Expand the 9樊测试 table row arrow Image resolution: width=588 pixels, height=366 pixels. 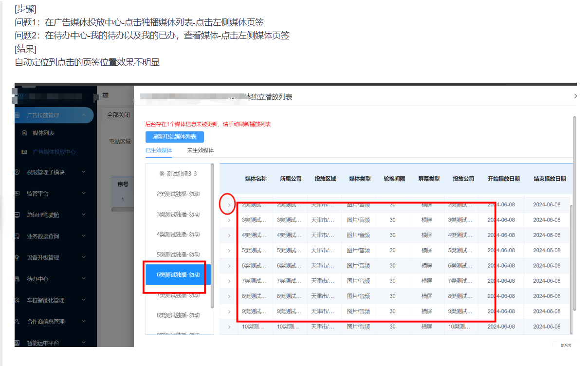(229, 311)
